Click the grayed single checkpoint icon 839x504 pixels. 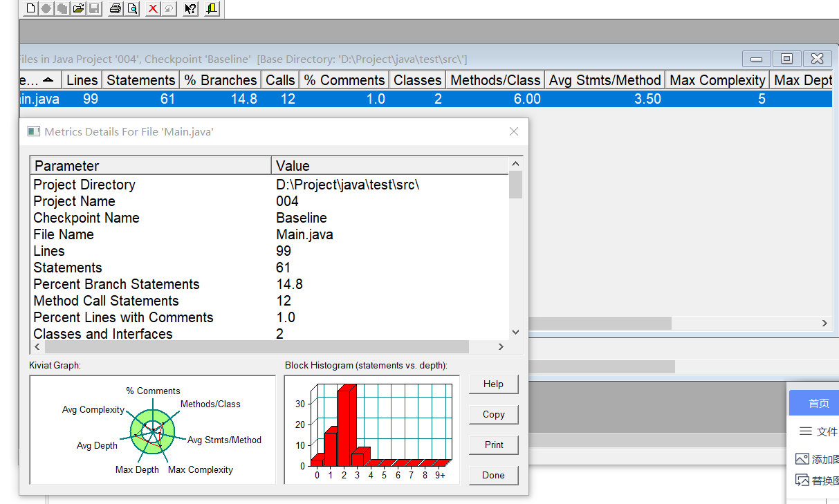point(47,8)
